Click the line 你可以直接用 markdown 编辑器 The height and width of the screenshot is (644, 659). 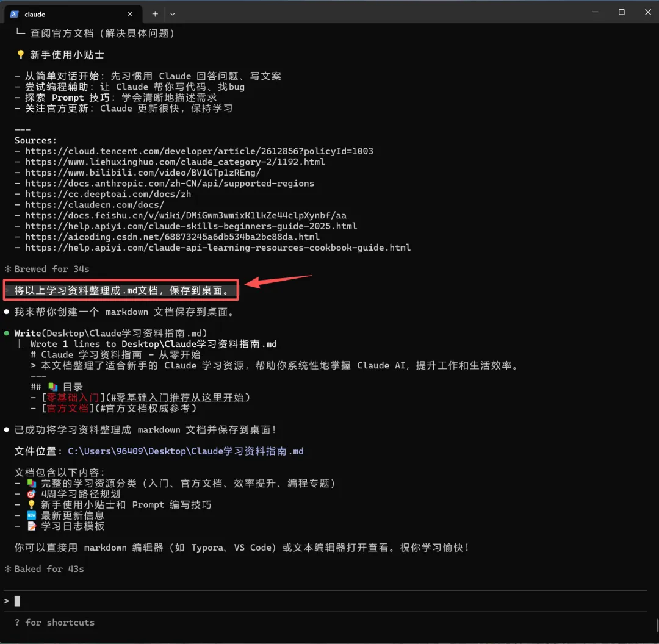(x=242, y=548)
